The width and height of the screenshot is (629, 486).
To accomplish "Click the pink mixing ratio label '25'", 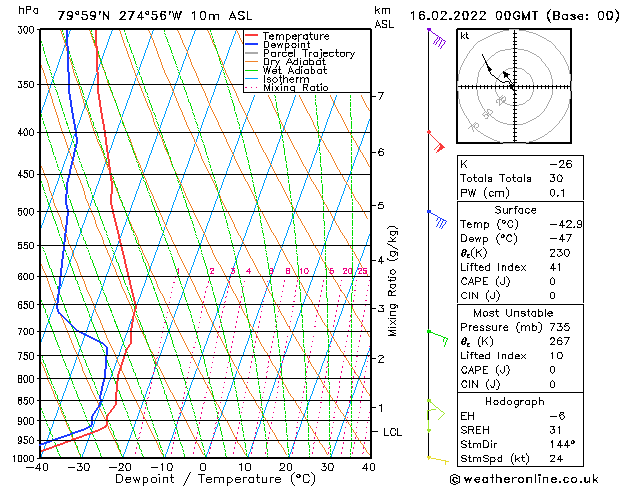I will point(362,271).
